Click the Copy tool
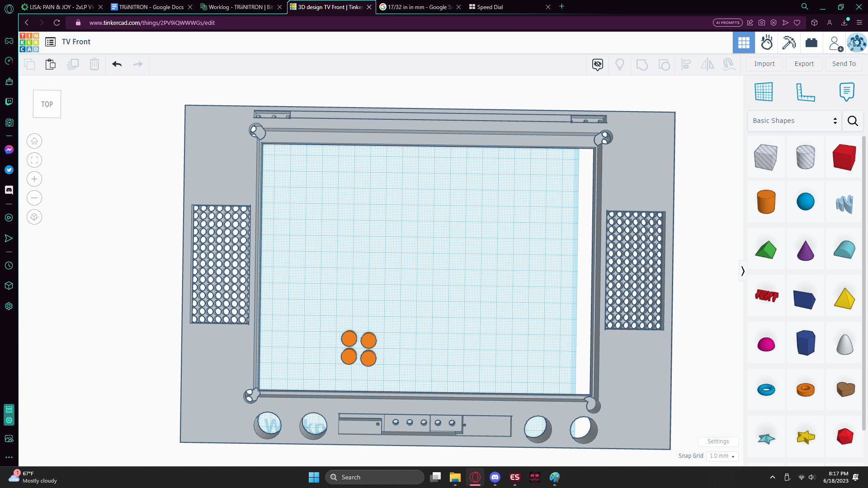 pyautogui.click(x=29, y=64)
